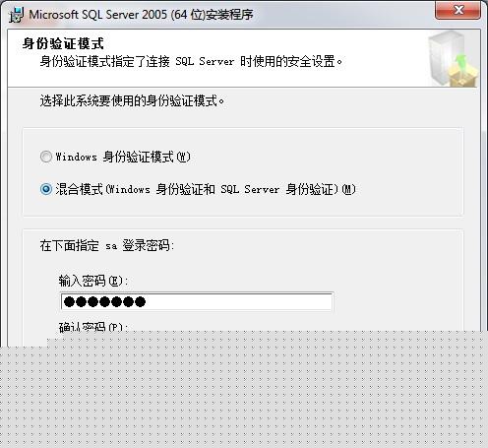Click the 选择此系统要使用的身份验证模式 instruction text
The height and width of the screenshot is (448, 488).
tap(132, 100)
